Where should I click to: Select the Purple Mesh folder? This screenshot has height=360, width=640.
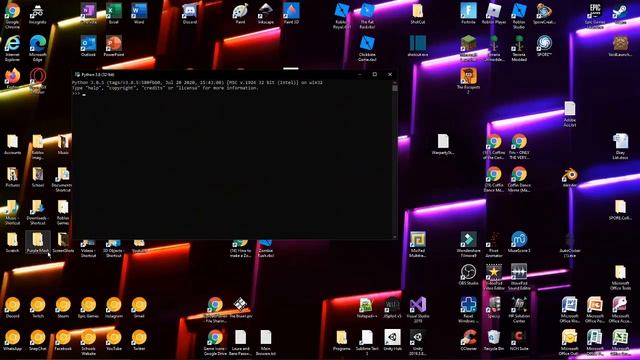coord(38,242)
